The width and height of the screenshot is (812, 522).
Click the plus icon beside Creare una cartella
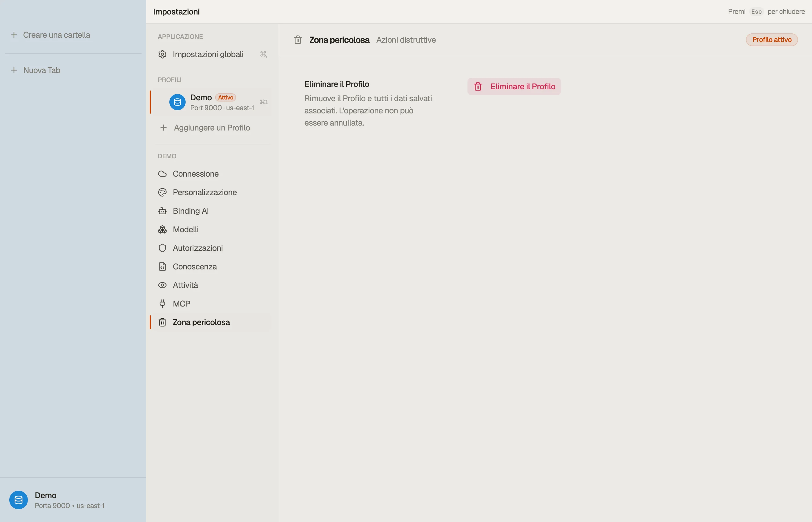coord(14,35)
